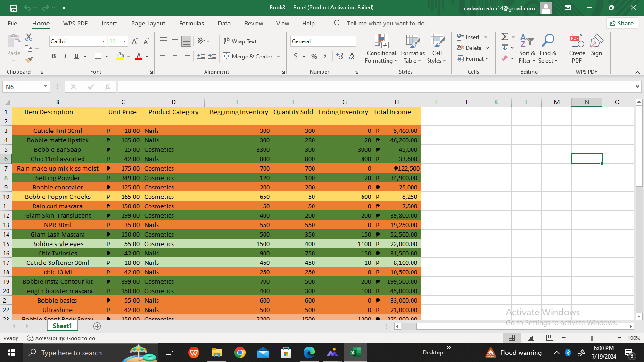Switch to the Data ribbon tab

[224, 23]
